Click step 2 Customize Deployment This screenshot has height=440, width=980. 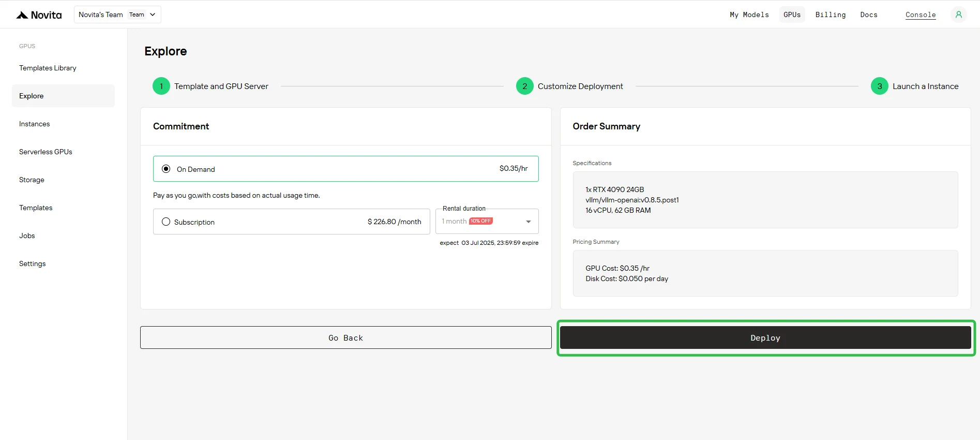(570, 86)
